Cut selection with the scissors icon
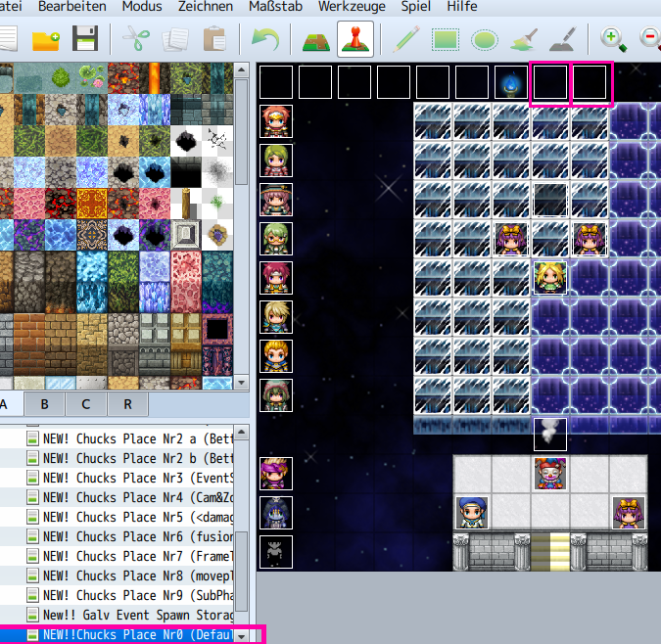This screenshot has width=661, height=644. click(x=136, y=39)
